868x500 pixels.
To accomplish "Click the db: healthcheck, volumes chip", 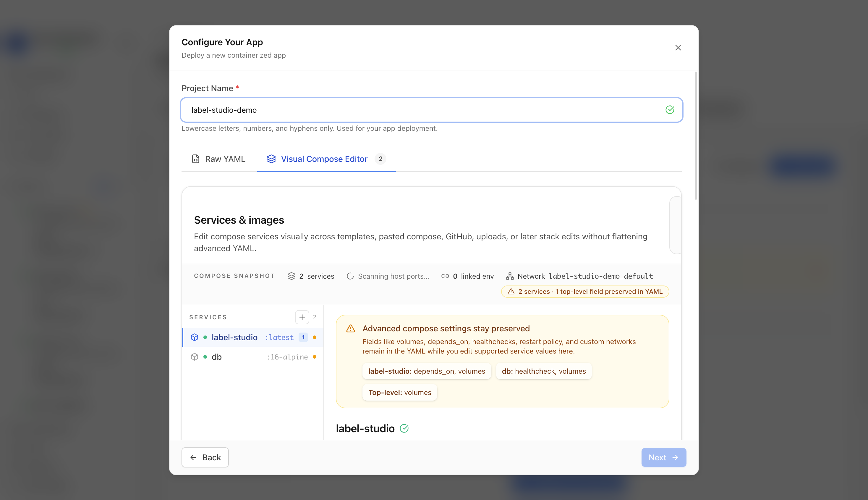I will (x=544, y=371).
